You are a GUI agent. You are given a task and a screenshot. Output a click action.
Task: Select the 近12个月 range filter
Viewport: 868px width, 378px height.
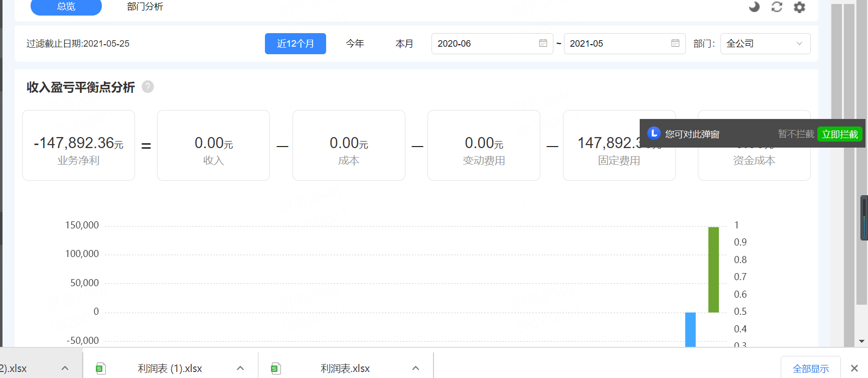pos(296,44)
